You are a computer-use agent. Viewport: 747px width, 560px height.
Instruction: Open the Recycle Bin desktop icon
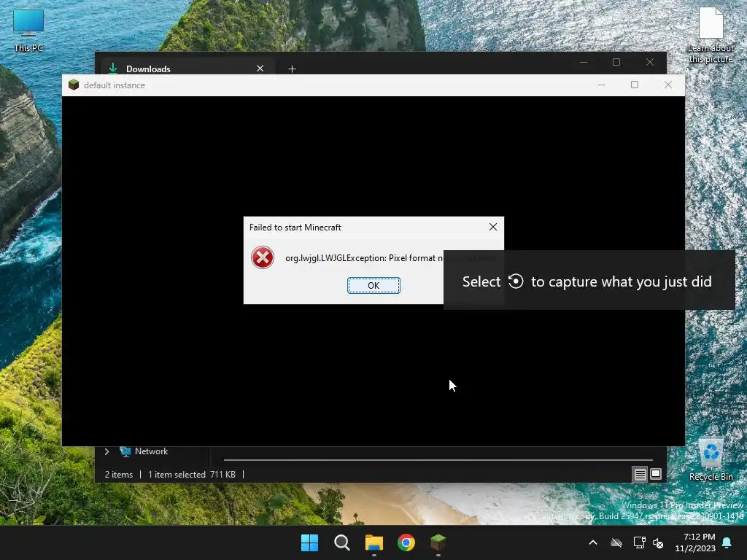[x=711, y=461]
